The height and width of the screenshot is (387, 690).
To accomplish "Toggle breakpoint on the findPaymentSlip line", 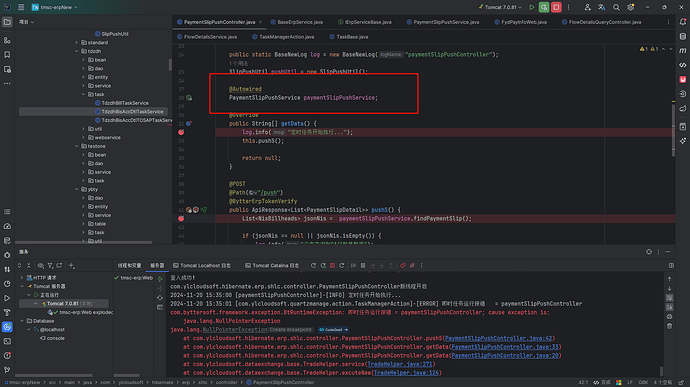I will tap(181, 218).
